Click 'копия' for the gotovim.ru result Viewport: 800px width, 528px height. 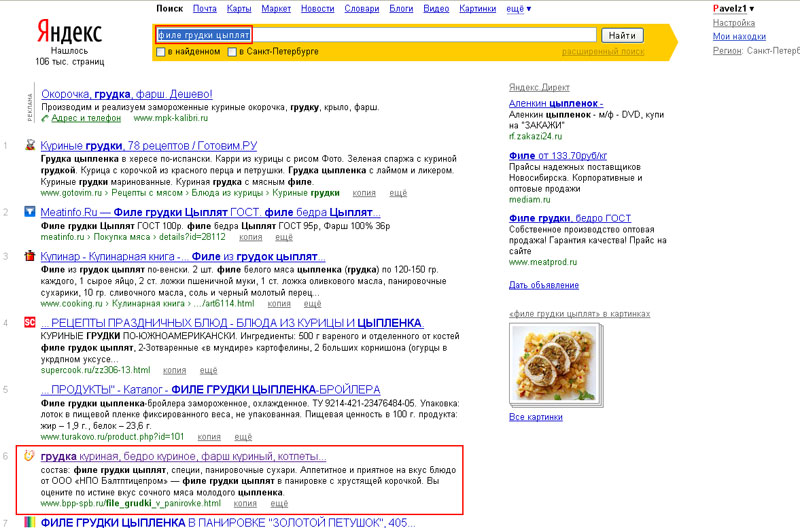coord(364,193)
